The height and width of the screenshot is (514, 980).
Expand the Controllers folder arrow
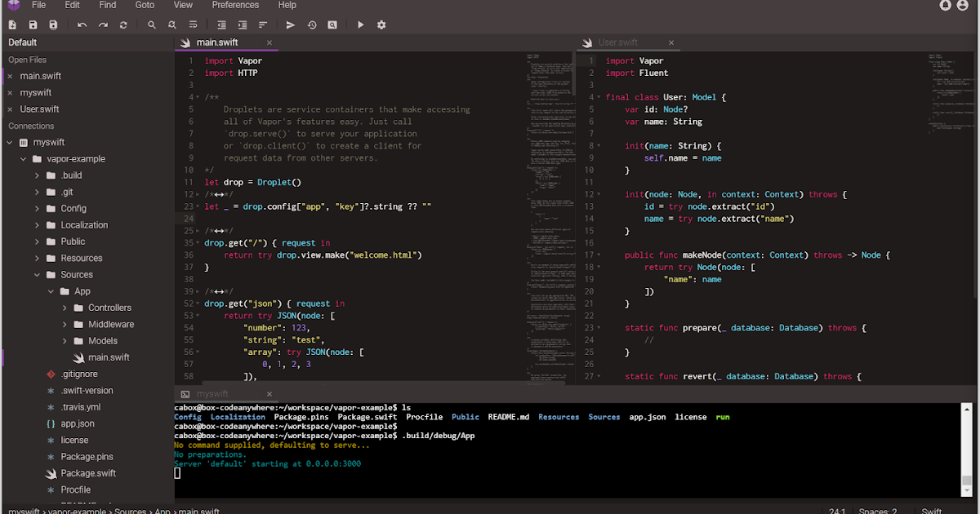pos(65,308)
